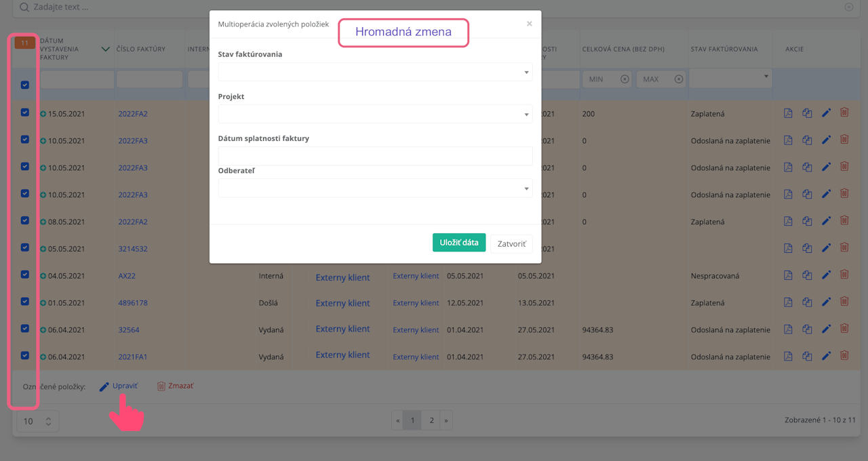
Task: Open the Stav faktúrovania dropdown in dialog
Action: tap(375, 72)
